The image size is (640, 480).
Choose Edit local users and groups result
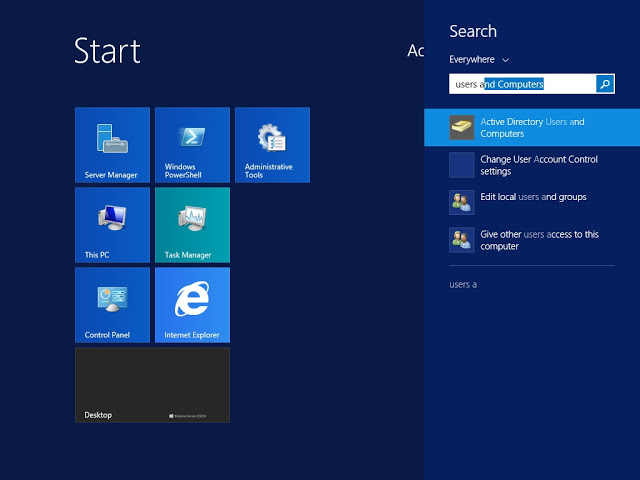tap(533, 198)
